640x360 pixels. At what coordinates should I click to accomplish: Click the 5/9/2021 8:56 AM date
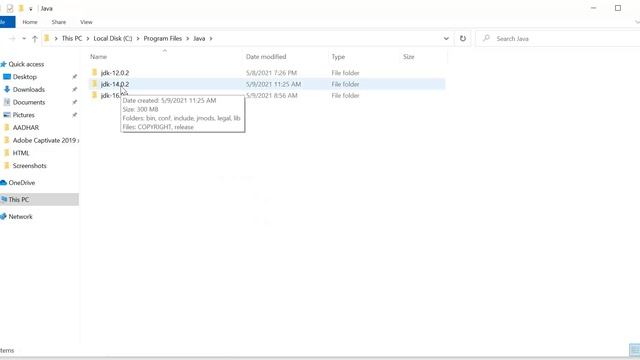[271, 96]
